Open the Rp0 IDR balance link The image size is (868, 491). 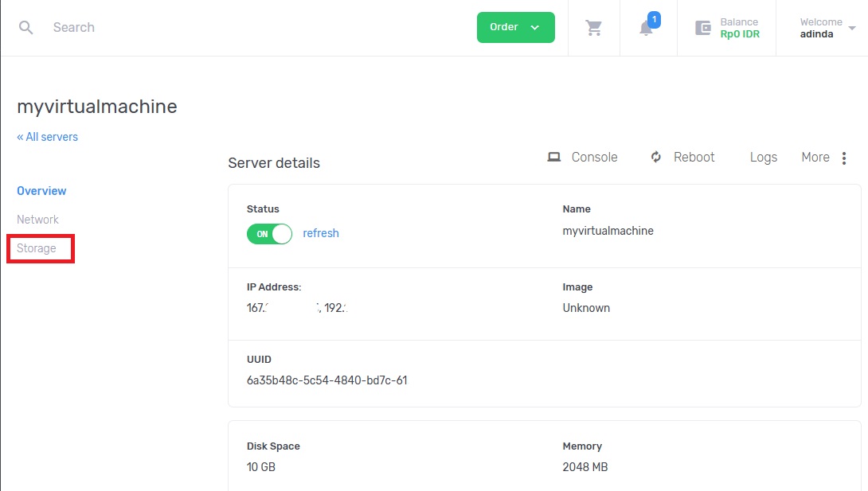click(x=740, y=33)
